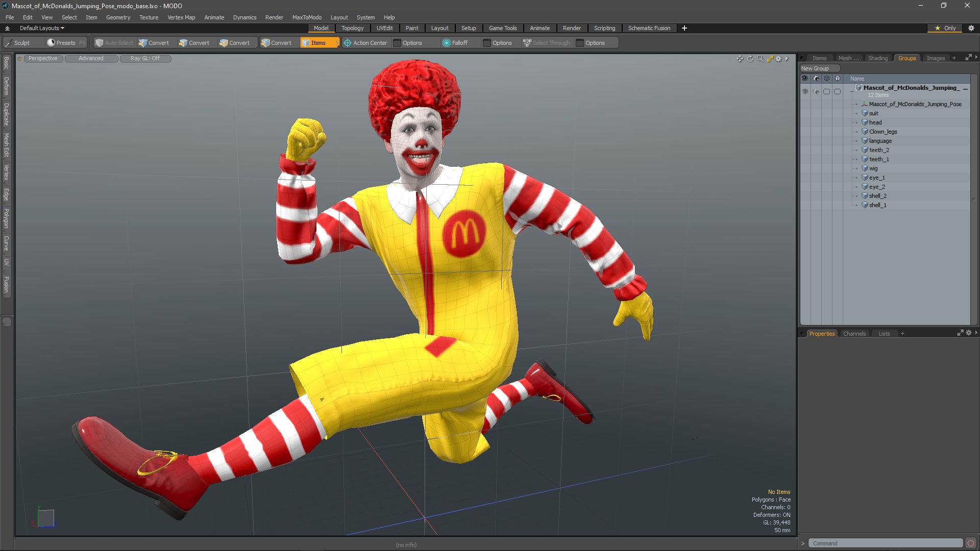Expand Properties panel side arrow
This screenshot has height=551, width=980.
pyautogui.click(x=976, y=333)
